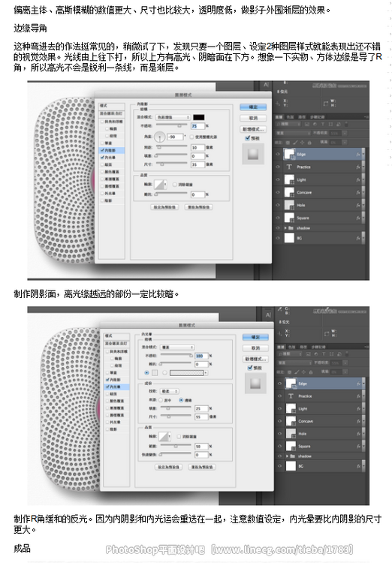This screenshot has height=563, width=392.
Task: Toggle Preview checkbox in Inner Shadow dialog
Action: tap(247, 138)
